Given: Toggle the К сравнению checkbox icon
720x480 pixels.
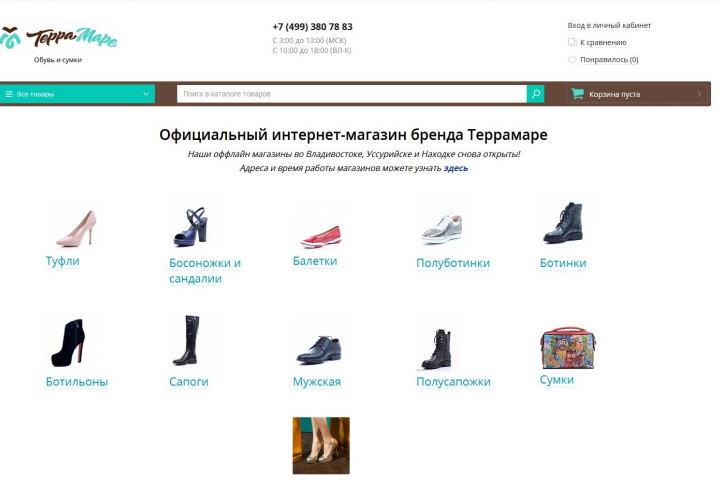Looking at the screenshot, I should coord(572,42).
